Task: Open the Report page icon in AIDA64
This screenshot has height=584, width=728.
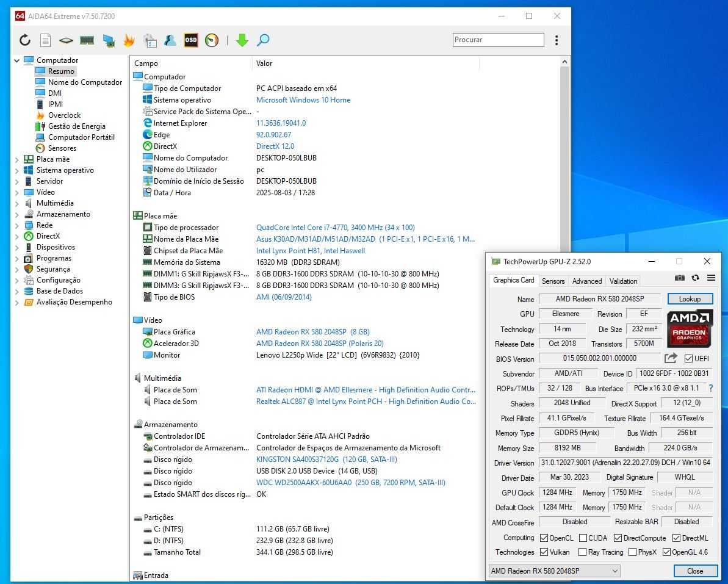Action: 46,40
